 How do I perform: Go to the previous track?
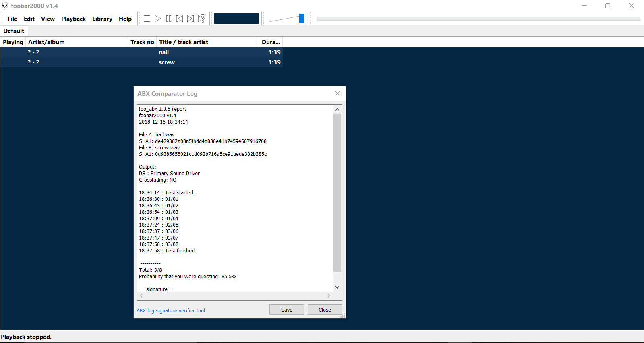(x=180, y=19)
